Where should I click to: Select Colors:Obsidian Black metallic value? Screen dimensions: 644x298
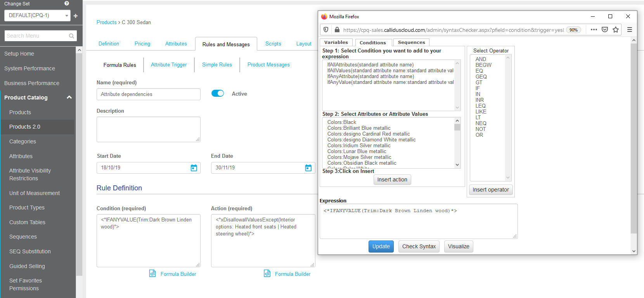point(362,163)
